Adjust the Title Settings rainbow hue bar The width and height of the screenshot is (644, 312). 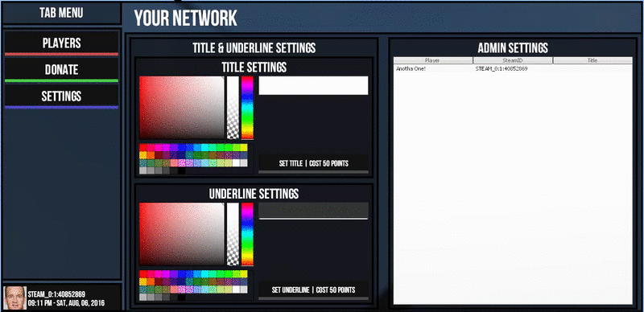point(247,108)
